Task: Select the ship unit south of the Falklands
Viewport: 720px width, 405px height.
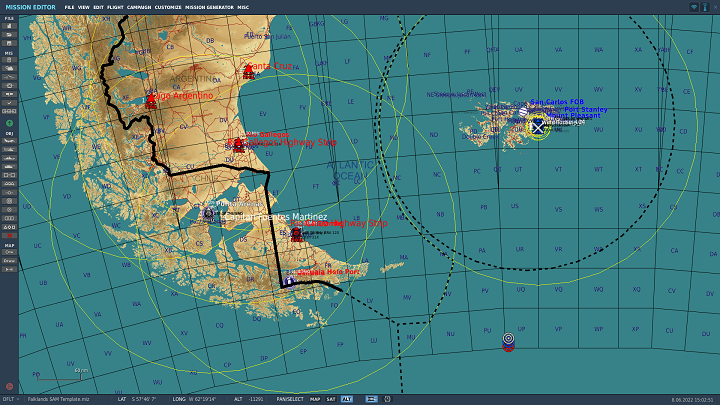Action: (x=508, y=340)
